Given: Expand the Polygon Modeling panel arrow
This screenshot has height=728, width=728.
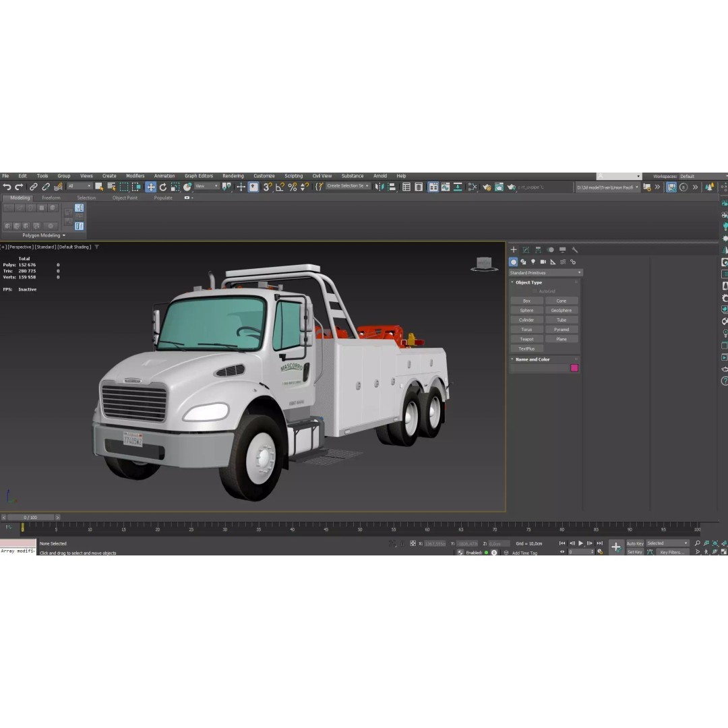Looking at the screenshot, I should (x=64, y=235).
